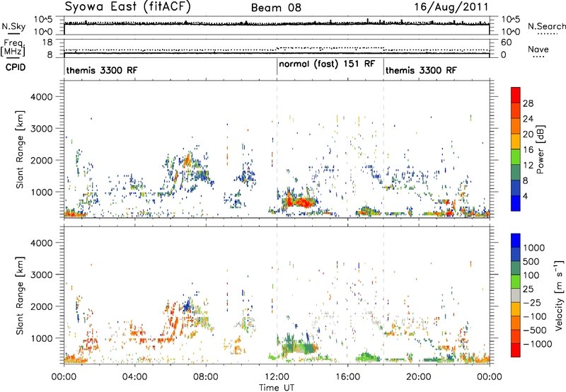Click the "12" tick on Power color bar

(528, 166)
